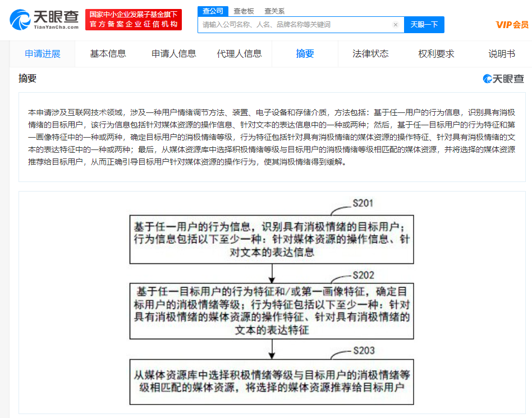The width and height of the screenshot is (532, 418).
Task: Select the 查公司 search tab
Action: pos(213,11)
